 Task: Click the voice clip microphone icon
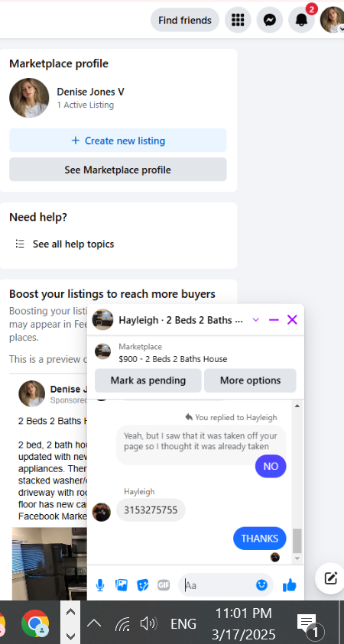point(100,585)
